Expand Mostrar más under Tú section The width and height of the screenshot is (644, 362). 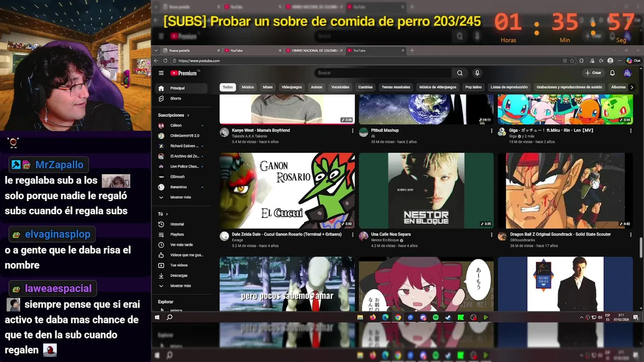[181, 286]
